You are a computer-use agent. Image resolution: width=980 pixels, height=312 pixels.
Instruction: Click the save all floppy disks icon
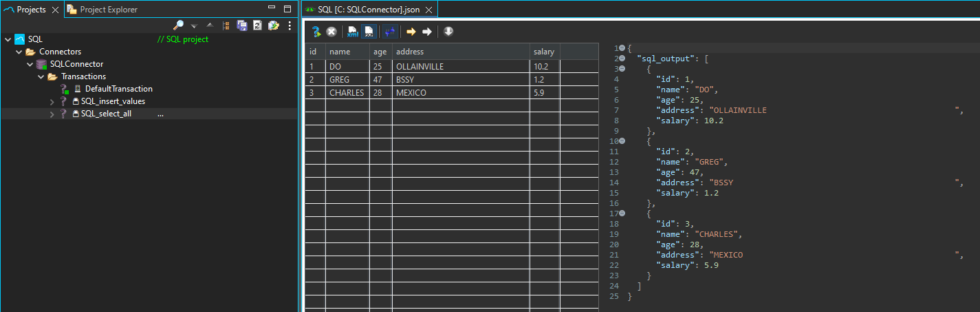point(242,25)
